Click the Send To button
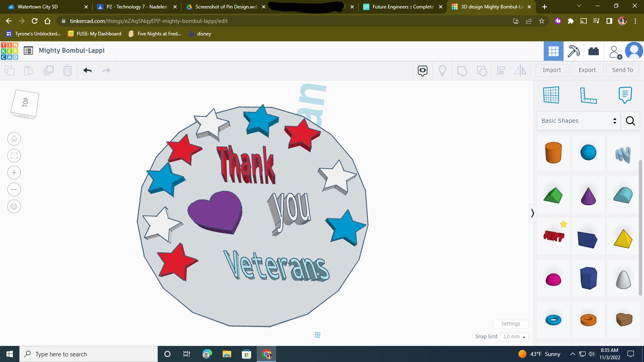 [x=623, y=70]
